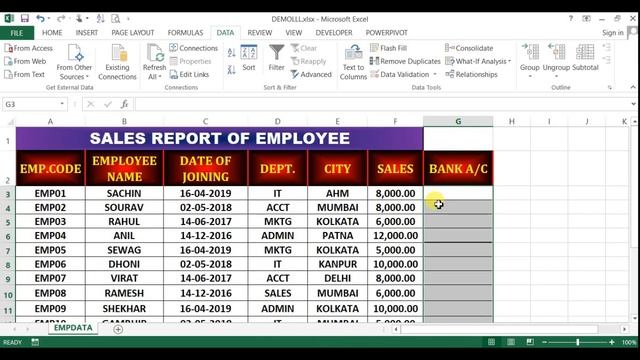Viewport: 640px width, 360px height.
Task: Click the Save icon in quick access toolbar
Action: click(x=24, y=18)
